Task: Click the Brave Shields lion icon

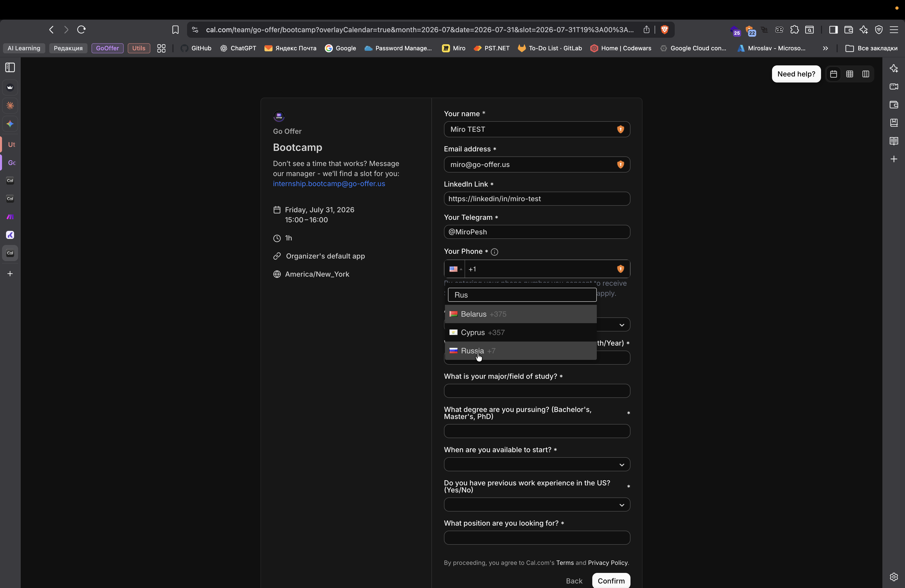Action: click(664, 30)
